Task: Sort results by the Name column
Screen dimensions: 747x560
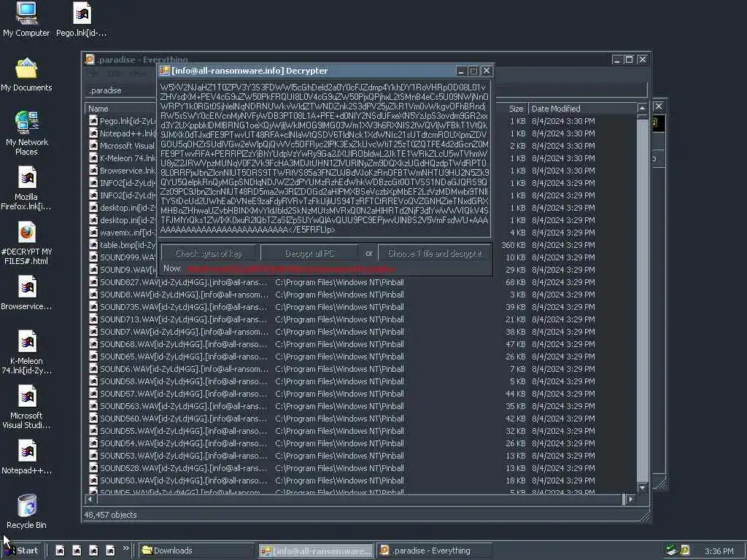Action: 122,109
